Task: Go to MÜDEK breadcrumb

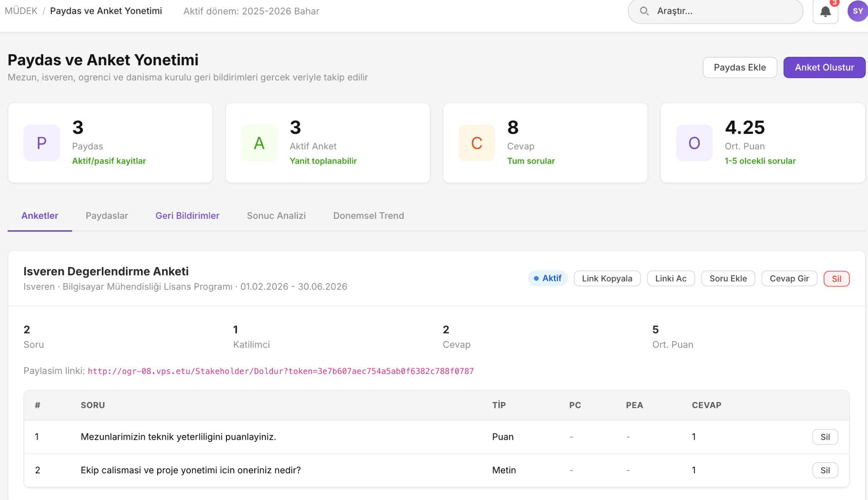Action: click(21, 11)
